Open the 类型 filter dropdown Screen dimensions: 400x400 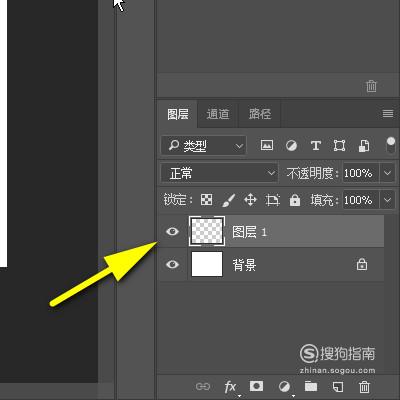203,145
